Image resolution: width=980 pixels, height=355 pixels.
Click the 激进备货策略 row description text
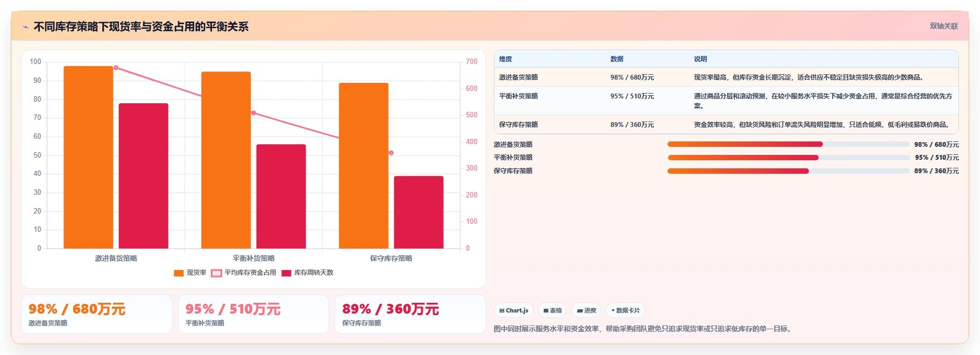809,77
